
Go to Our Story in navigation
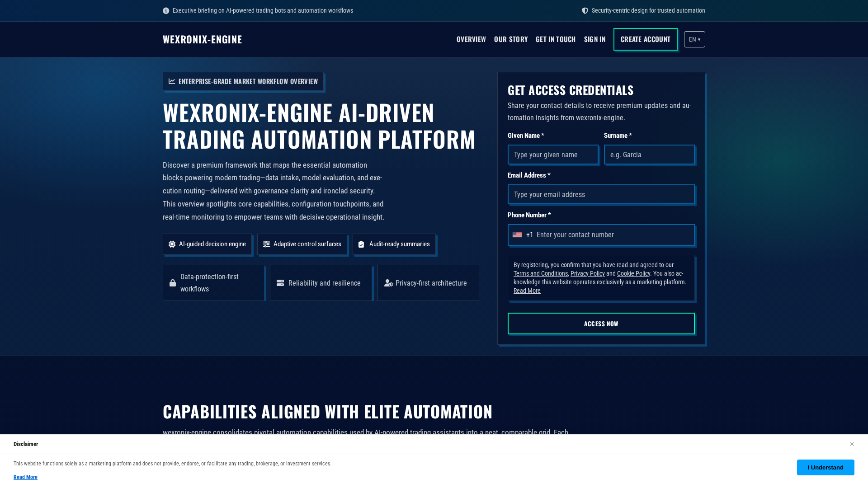[511, 39]
